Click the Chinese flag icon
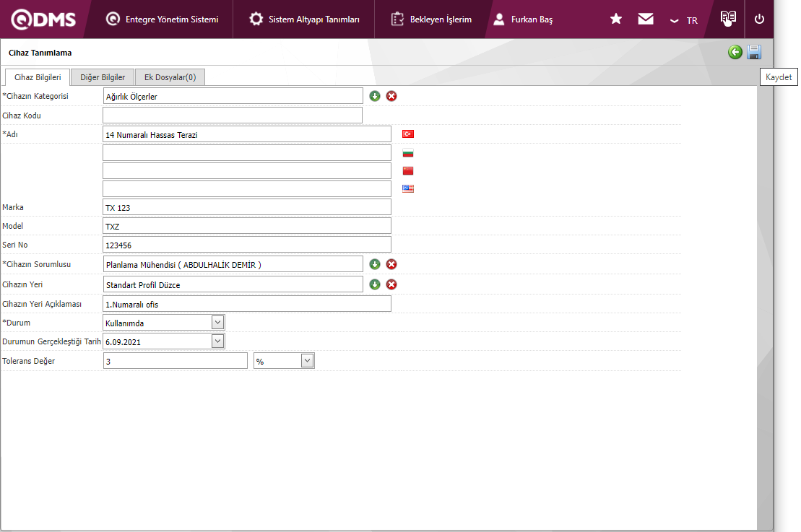The height and width of the screenshot is (532, 801). click(407, 170)
